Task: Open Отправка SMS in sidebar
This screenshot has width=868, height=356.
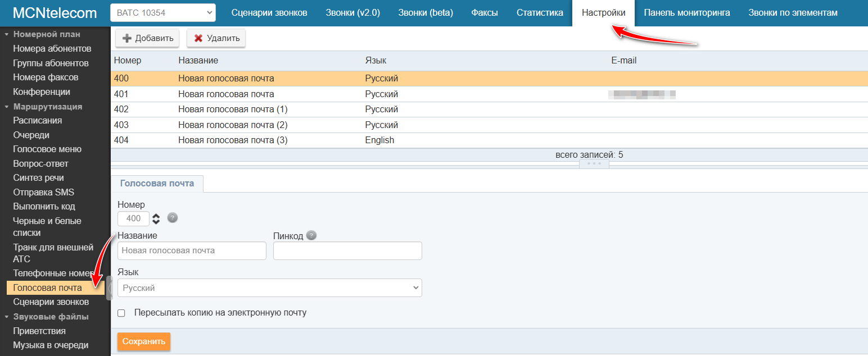Action: pyautogui.click(x=44, y=192)
